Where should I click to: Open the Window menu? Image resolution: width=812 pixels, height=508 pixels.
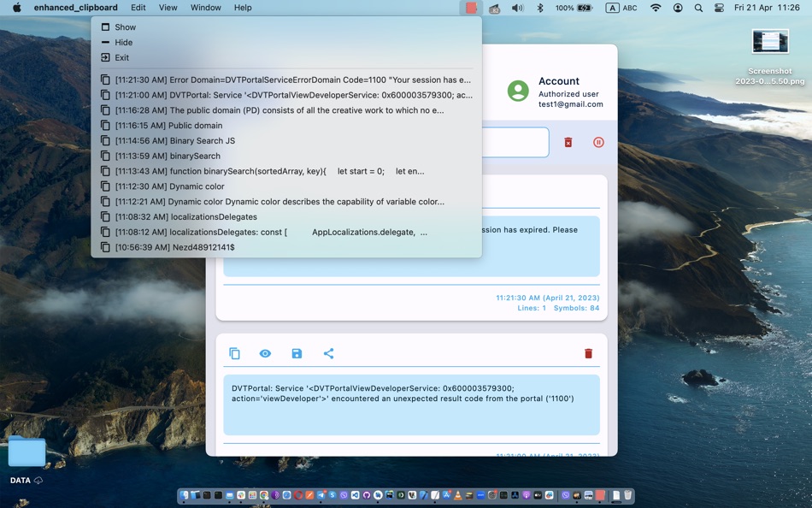click(206, 8)
